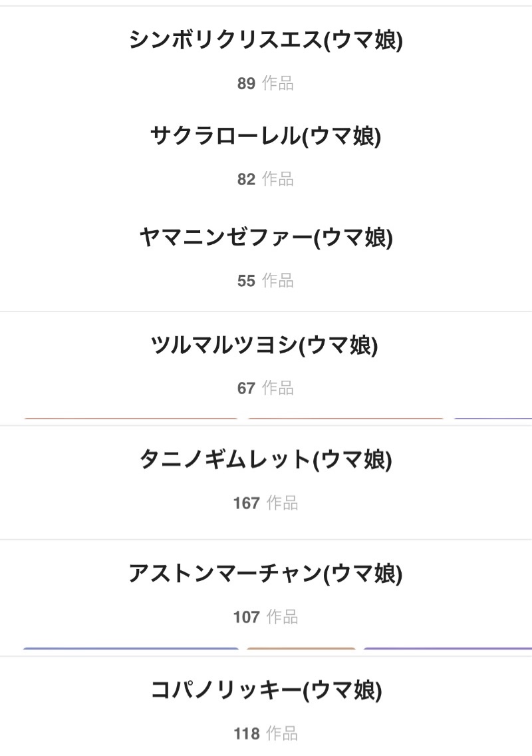Click the rightmost purple strip below 107 作品

coord(448,649)
